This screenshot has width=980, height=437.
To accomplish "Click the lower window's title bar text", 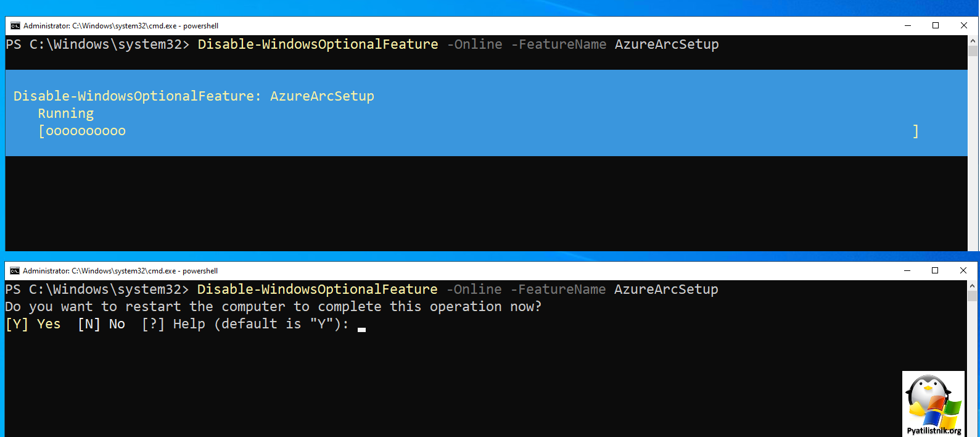I will 120,271.
